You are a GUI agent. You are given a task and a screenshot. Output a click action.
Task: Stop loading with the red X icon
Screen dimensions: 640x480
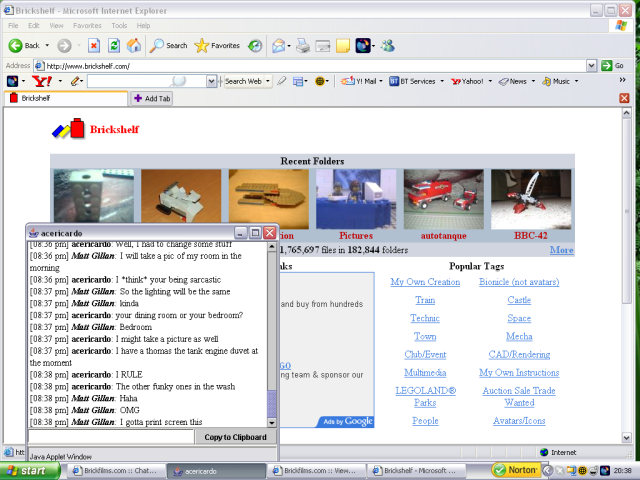(x=94, y=46)
